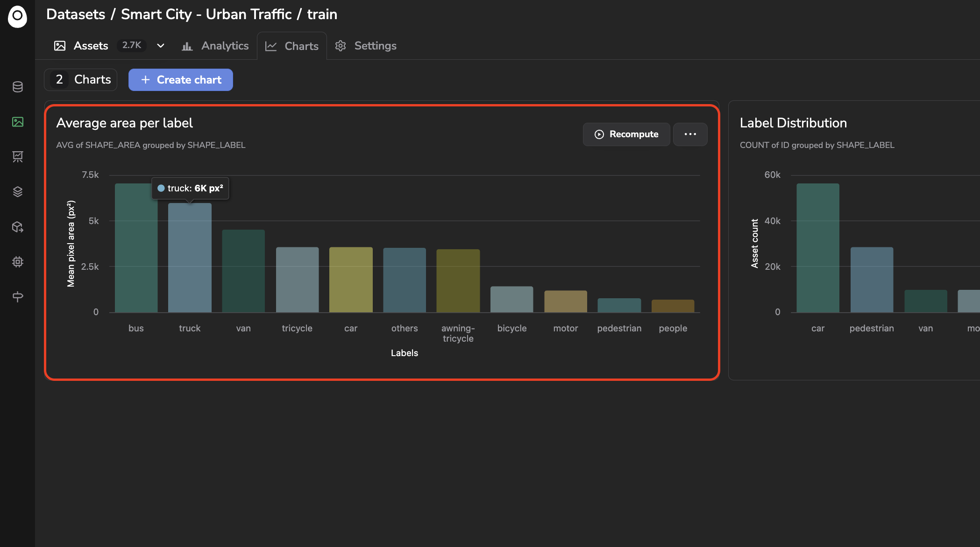The width and height of the screenshot is (980, 547).
Task: Click the bus bar in area chart
Action: (x=136, y=248)
